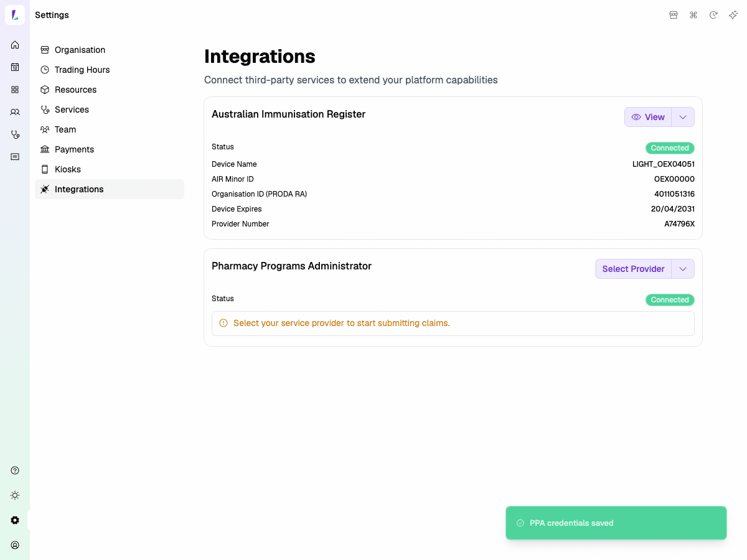
Task: Click the Connected badge for Pharmacy Programs Administrator
Action: 670,300
